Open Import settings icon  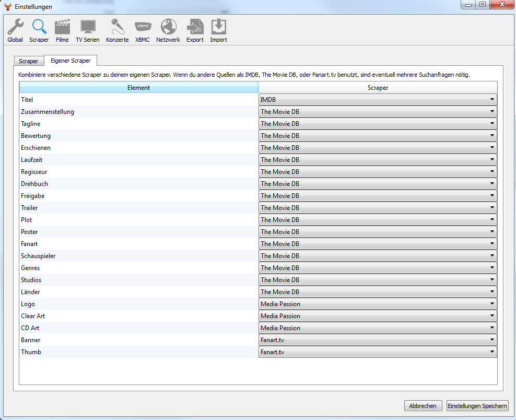218,27
